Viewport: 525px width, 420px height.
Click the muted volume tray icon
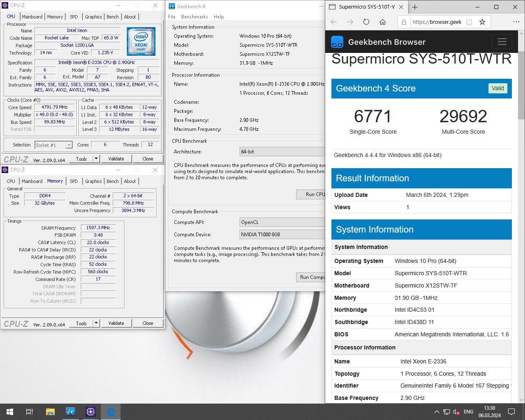pos(456,412)
